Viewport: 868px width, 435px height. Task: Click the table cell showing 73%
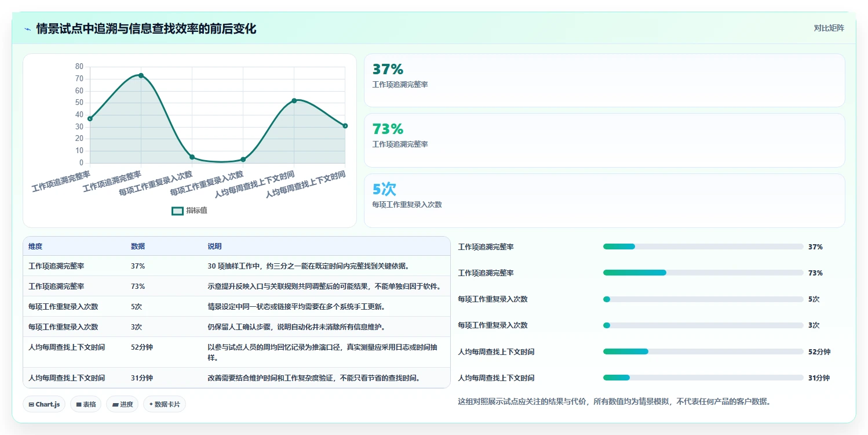pos(138,287)
